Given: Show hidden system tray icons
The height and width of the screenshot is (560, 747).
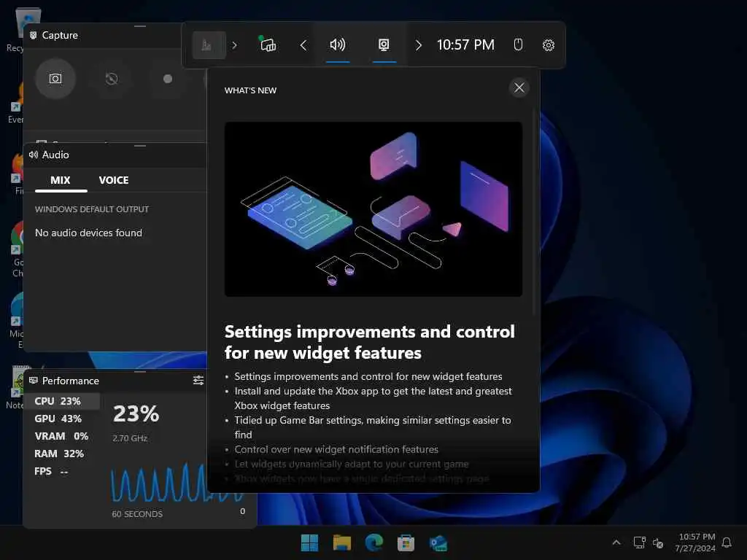Looking at the screenshot, I should click(616, 542).
